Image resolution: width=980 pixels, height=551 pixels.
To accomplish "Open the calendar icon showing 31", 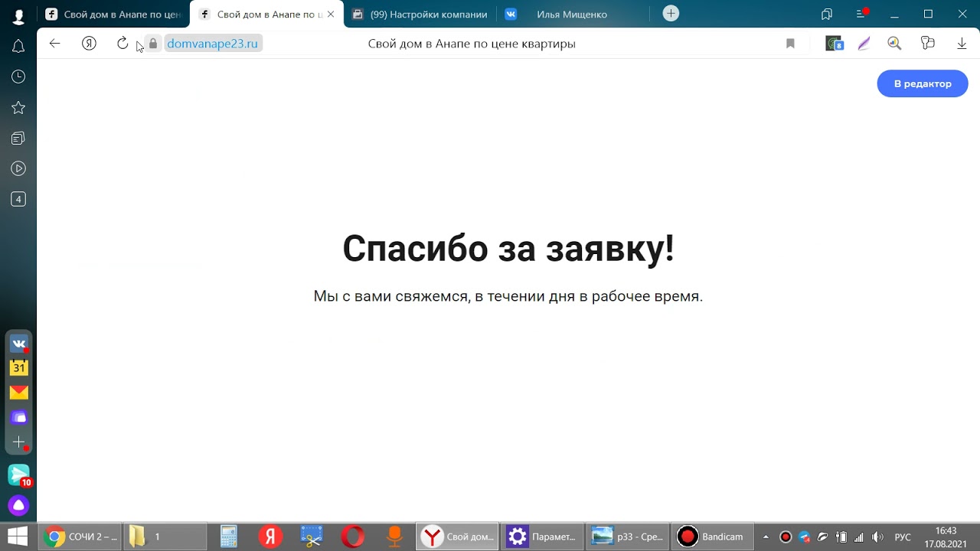I will click(18, 368).
